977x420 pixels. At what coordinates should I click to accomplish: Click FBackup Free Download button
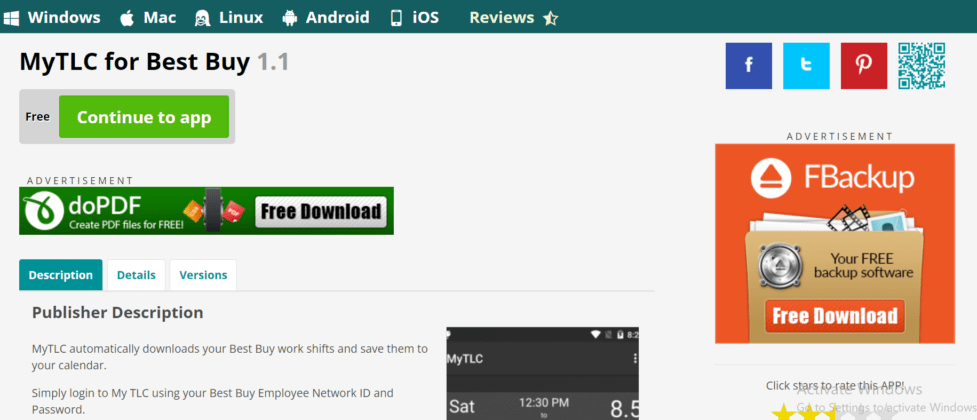(835, 316)
